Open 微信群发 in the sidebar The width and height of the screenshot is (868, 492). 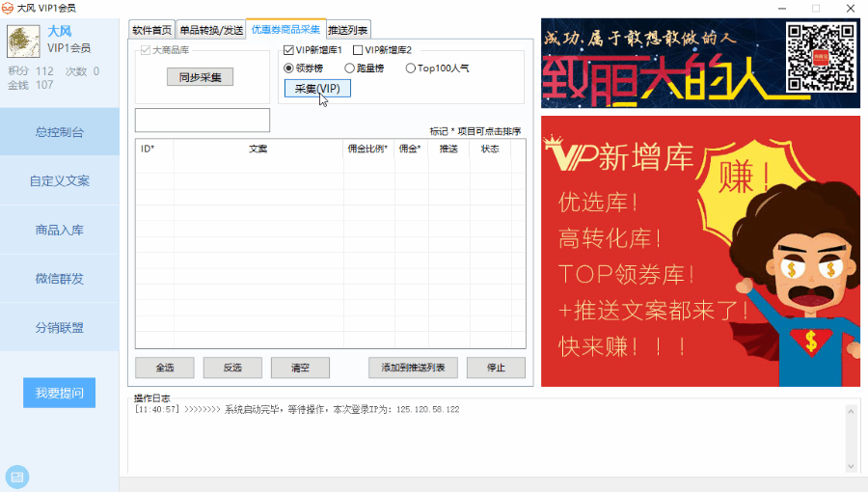click(59, 279)
